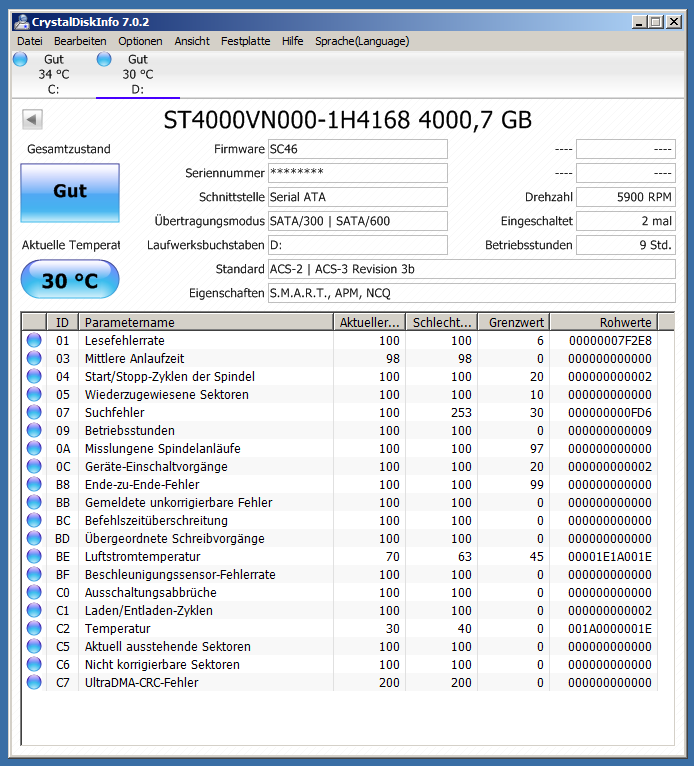Click the Schlecht column header
694x766 pixels.
(x=442, y=322)
